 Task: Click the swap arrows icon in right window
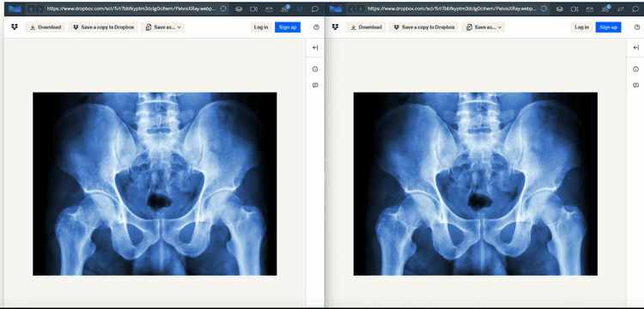coord(621,9)
